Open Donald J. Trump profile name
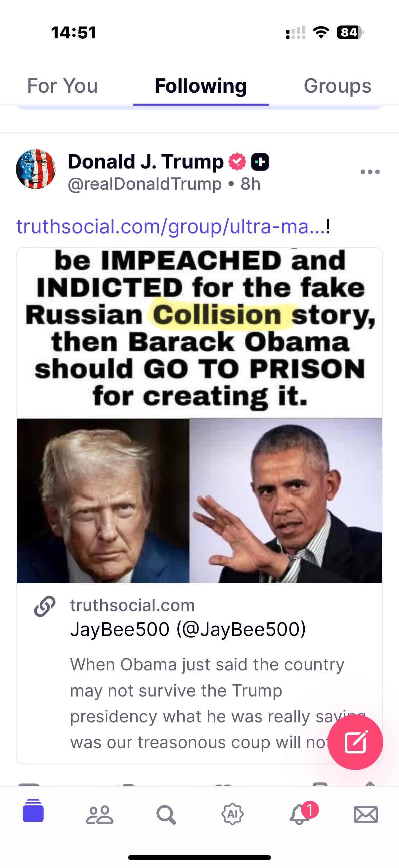Viewport: 399px width, 868px height. tap(146, 162)
